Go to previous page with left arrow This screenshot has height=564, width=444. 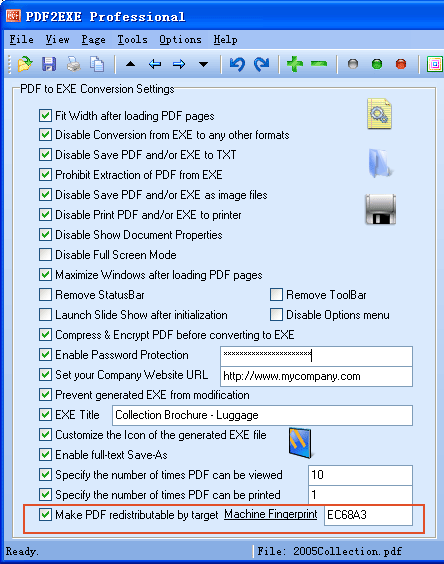[155, 64]
